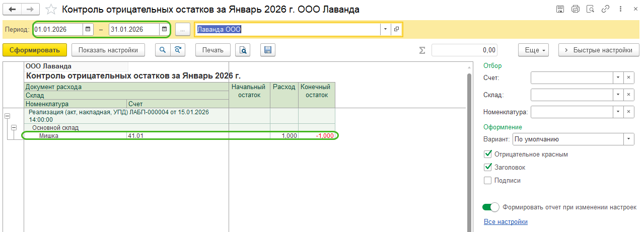Click the Сформировать button
The height and width of the screenshot is (232, 644).
click(34, 50)
